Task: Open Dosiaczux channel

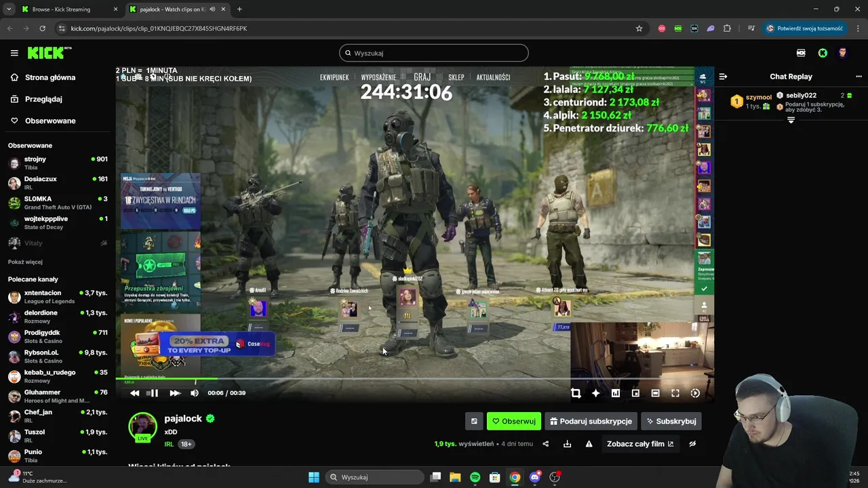Action: [58, 183]
